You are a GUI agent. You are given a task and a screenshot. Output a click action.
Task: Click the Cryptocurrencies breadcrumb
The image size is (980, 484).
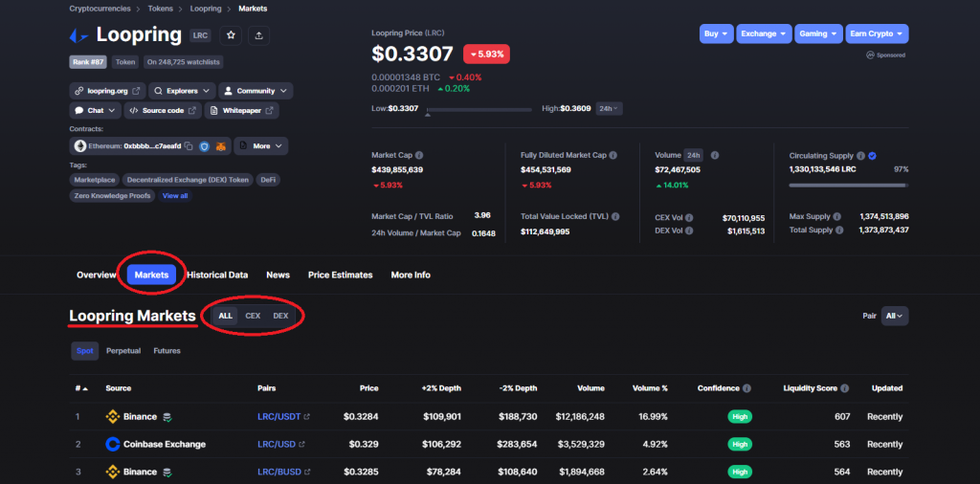point(100,9)
